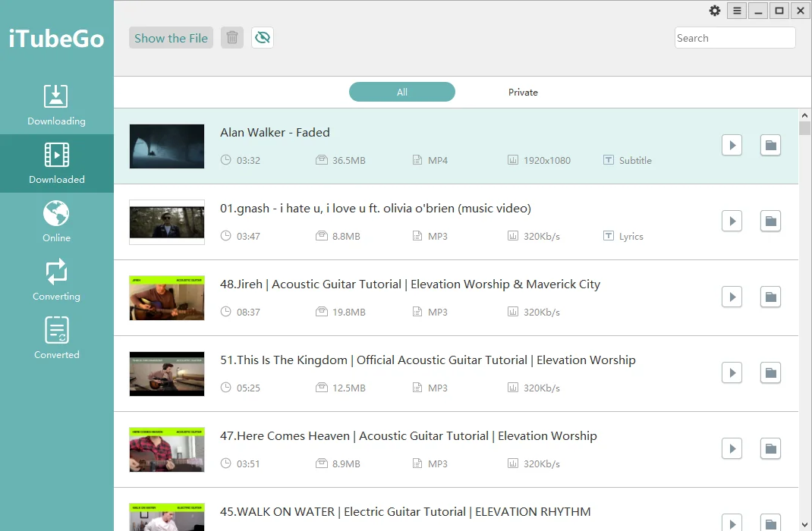Open folder for gnash i hate u track
The width and height of the screenshot is (812, 531).
pyautogui.click(x=770, y=221)
